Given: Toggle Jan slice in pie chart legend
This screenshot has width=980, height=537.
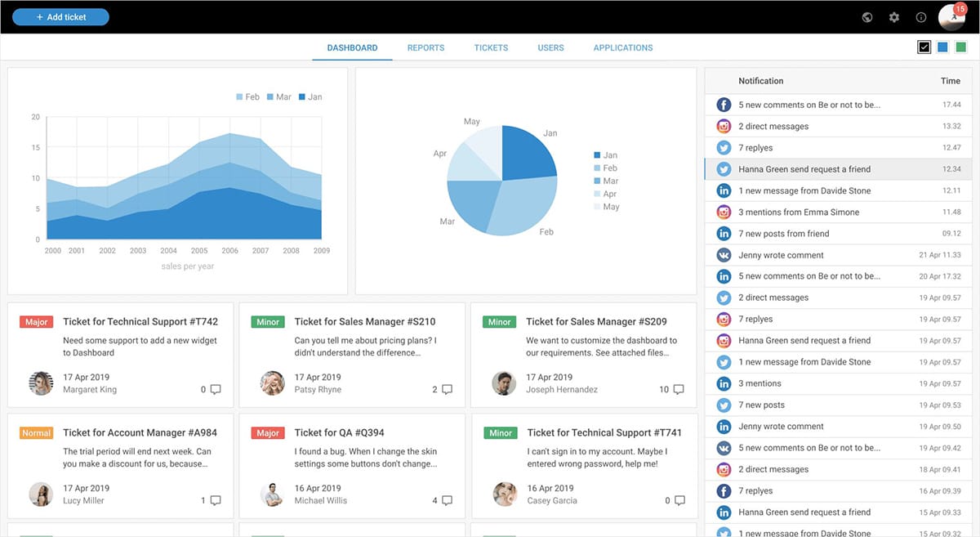Looking at the screenshot, I should [605, 155].
